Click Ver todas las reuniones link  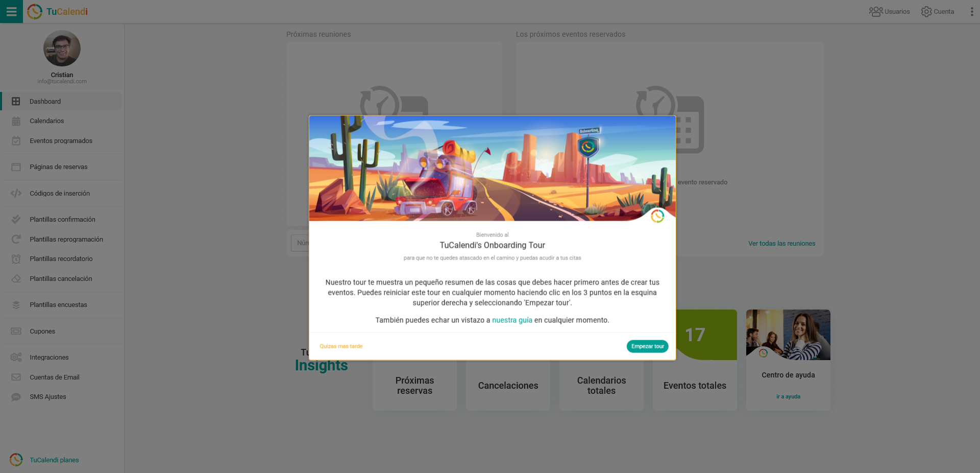[x=781, y=244]
